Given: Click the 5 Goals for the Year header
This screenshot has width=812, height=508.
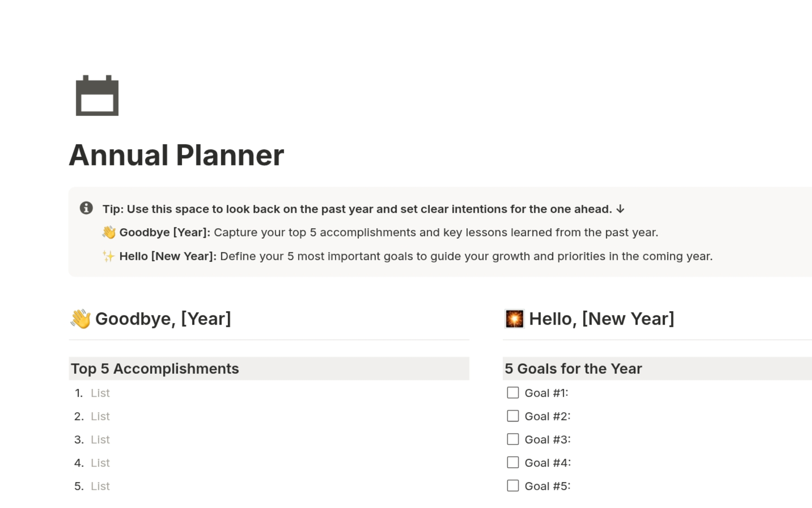Looking at the screenshot, I should click(x=573, y=368).
